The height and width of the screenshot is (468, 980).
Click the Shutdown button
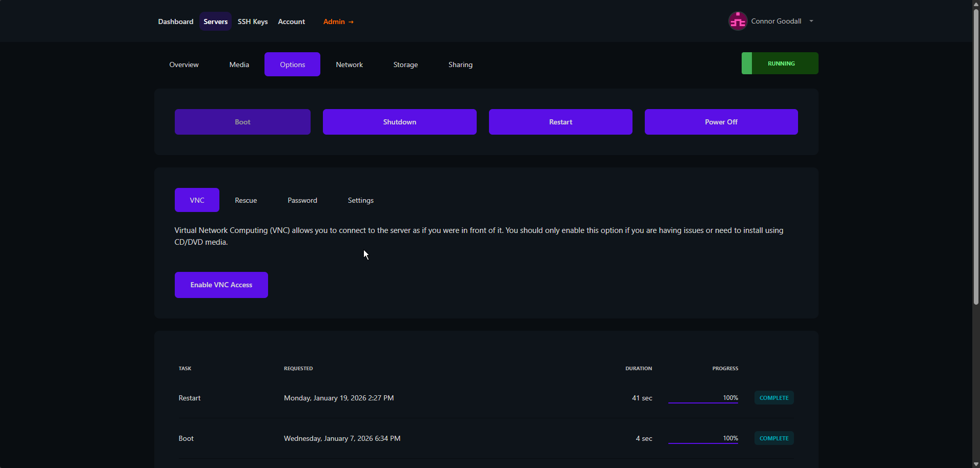(400, 122)
